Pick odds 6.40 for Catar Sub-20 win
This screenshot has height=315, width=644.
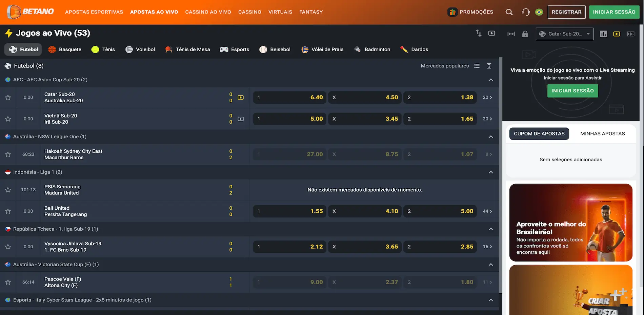[290, 98]
